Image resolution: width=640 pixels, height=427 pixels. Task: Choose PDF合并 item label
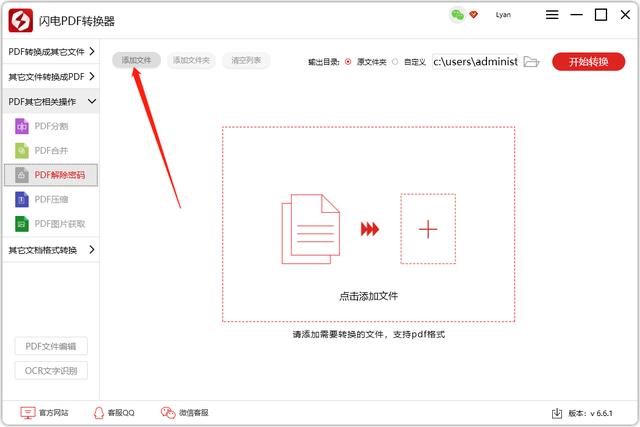tap(51, 151)
